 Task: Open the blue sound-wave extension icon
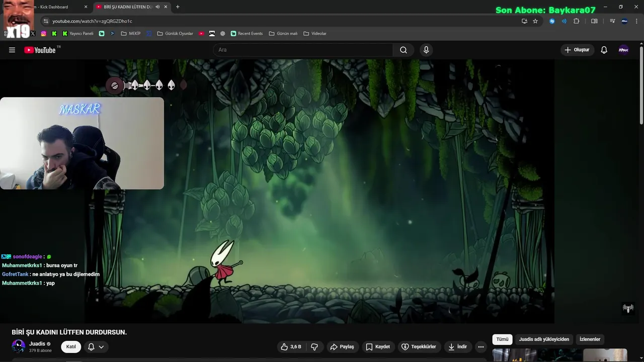[564, 21]
